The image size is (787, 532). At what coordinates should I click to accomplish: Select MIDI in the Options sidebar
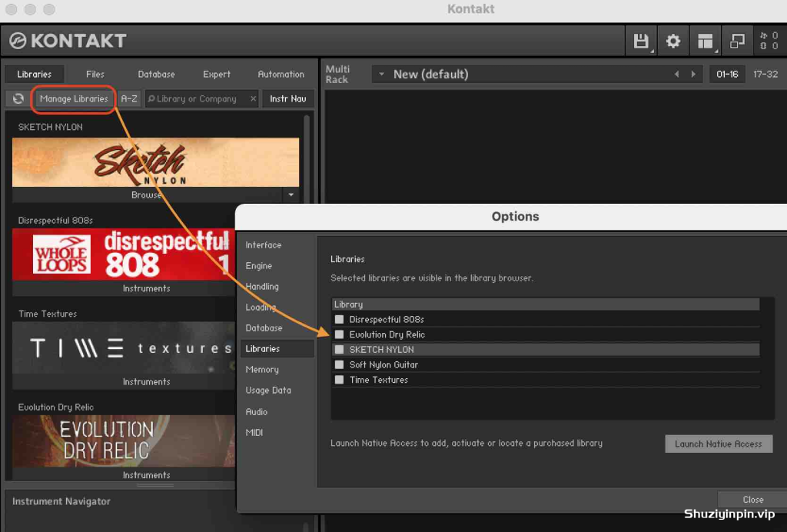coord(254,432)
